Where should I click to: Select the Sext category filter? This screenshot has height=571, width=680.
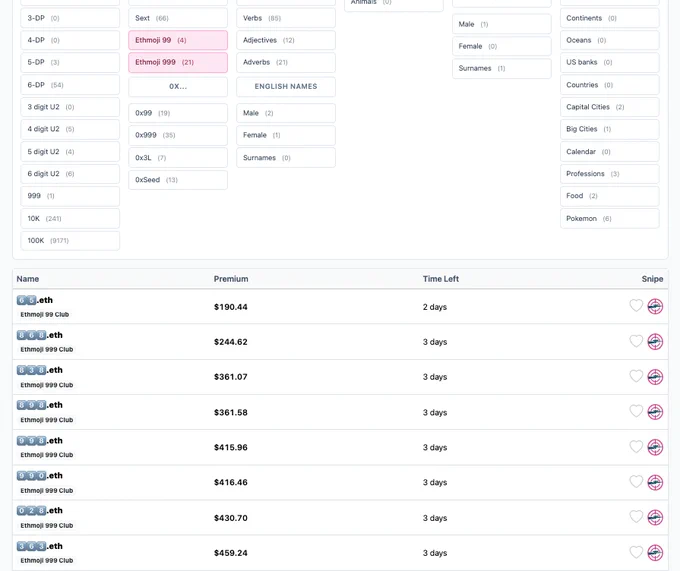(178, 18)
